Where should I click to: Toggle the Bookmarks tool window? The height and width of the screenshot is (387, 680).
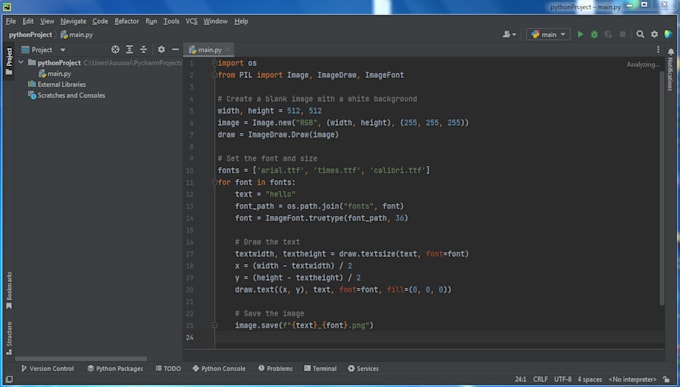[x=9, y=290]
